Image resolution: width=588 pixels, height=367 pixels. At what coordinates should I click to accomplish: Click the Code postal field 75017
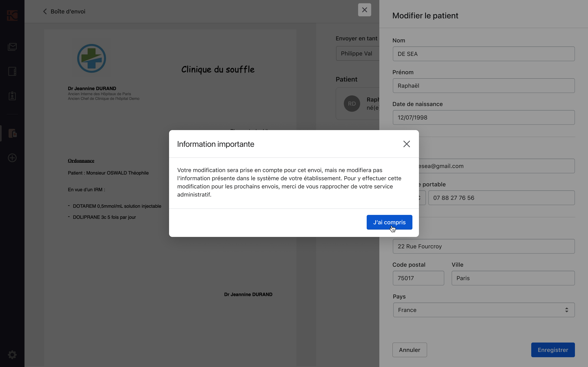click(418, 278)
